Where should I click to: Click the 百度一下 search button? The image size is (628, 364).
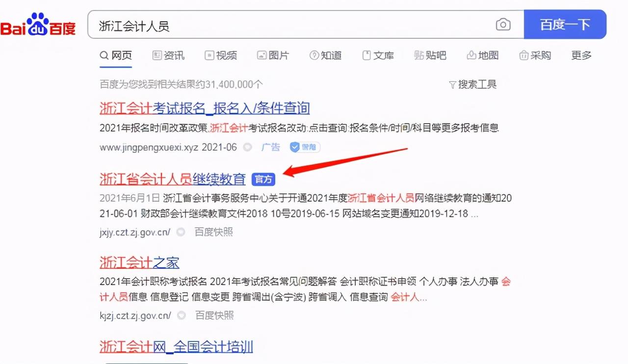pos(565,24)
